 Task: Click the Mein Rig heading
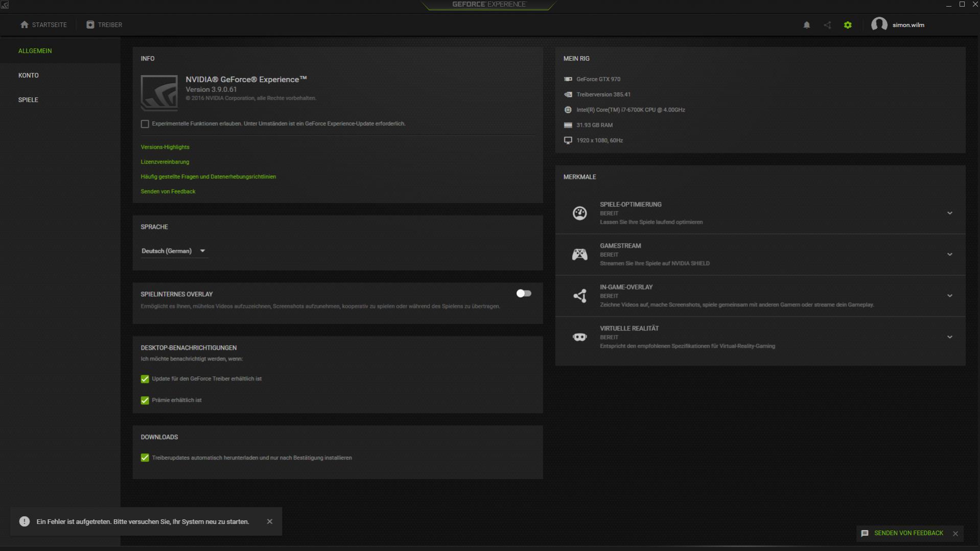576,59
